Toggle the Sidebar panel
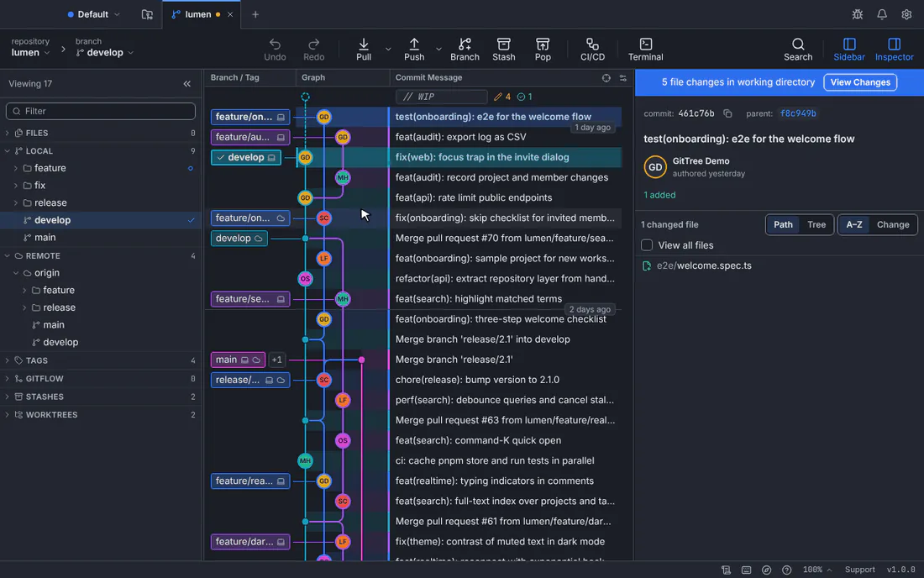The width and height of the screenshot is (924, 578). coord(849,50)
